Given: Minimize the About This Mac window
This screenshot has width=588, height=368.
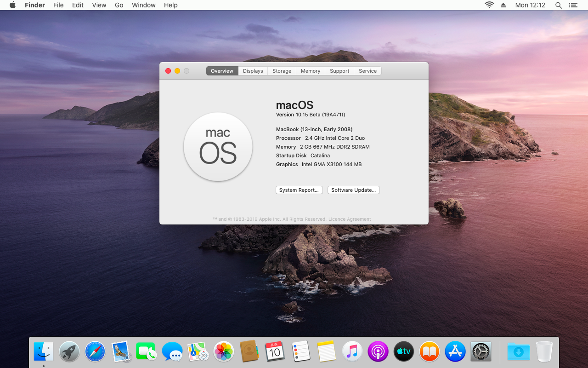Looking at the screenshot, I should [177, 71].
